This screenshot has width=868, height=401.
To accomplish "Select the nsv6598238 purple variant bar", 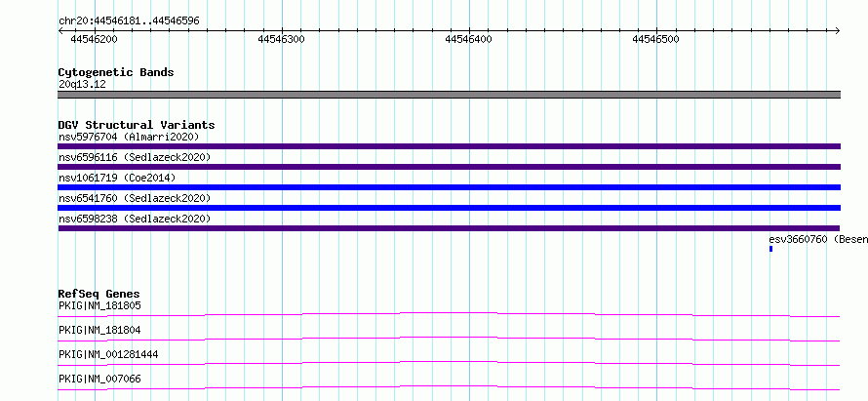I will click(449, 228).
